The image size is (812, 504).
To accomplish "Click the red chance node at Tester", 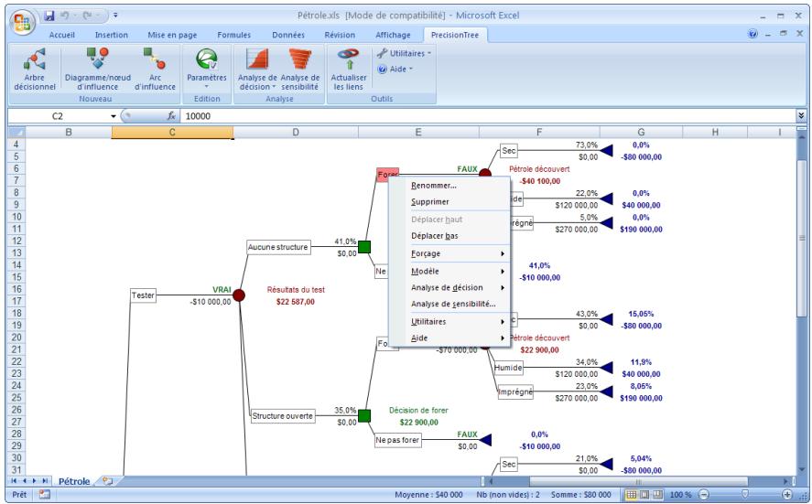I will 239,295.
